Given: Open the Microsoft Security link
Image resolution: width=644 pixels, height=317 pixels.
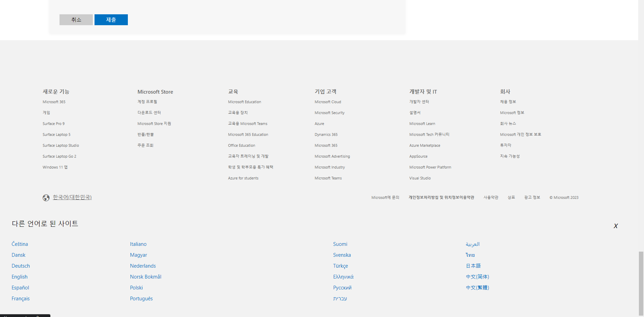Looking at the screenshot, I should tap(329, 113).
